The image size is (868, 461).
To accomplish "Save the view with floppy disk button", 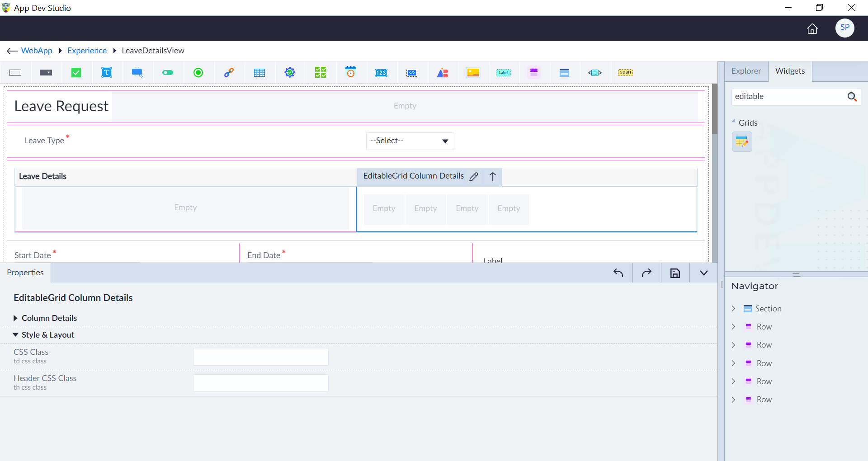I will (675, 273).
